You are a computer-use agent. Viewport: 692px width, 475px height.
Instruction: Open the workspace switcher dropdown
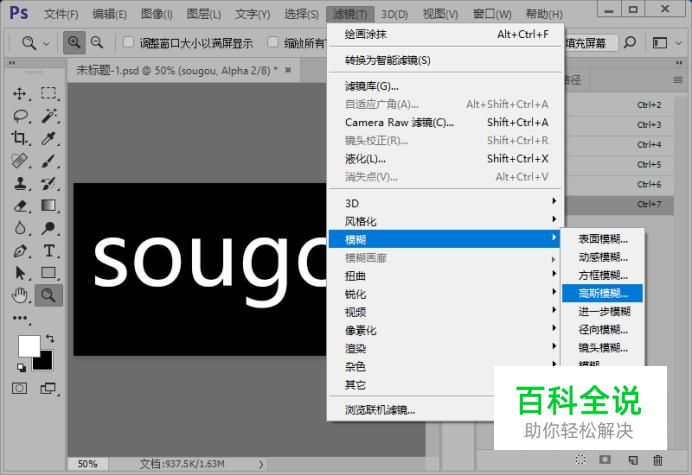665,43
